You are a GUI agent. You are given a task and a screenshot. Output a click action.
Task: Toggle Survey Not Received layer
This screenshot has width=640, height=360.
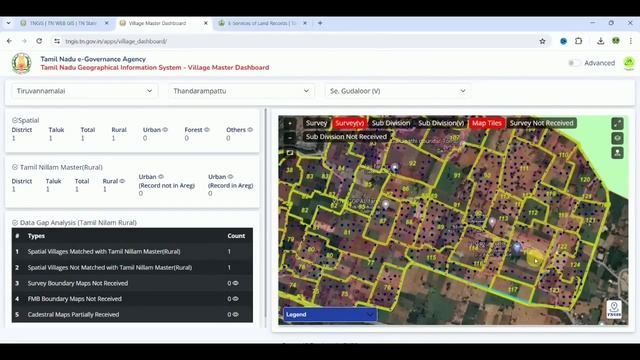tap(541, 123)
